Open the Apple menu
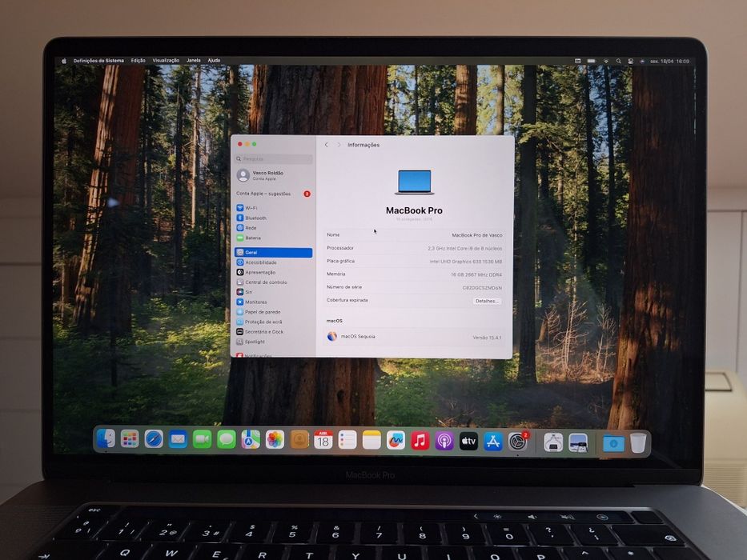The height and width of the screenshot is (560, 747). pyautogui.click(x=64, y=61)
